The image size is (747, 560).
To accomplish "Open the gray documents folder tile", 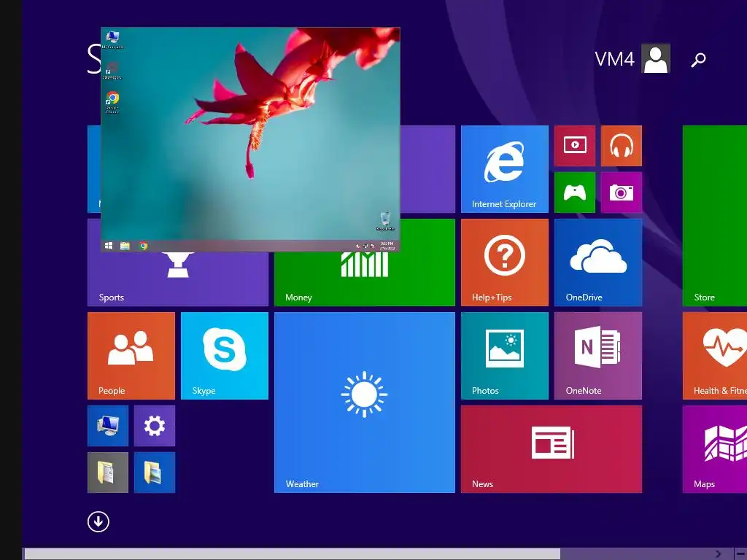I will pos(108,472).
